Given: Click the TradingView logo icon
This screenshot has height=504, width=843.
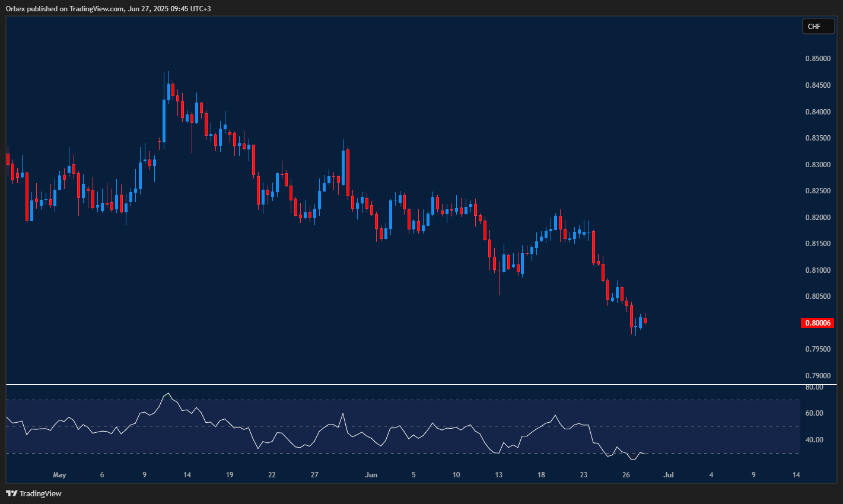Looking at the screenshot, I should tap(11, 493).
